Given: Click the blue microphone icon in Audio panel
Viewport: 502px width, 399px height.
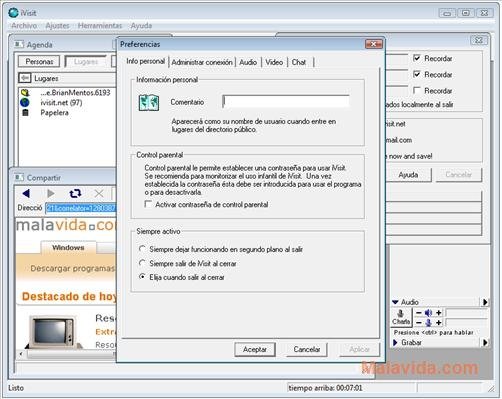Looking at the screenshot, I should tap(429, 322).
